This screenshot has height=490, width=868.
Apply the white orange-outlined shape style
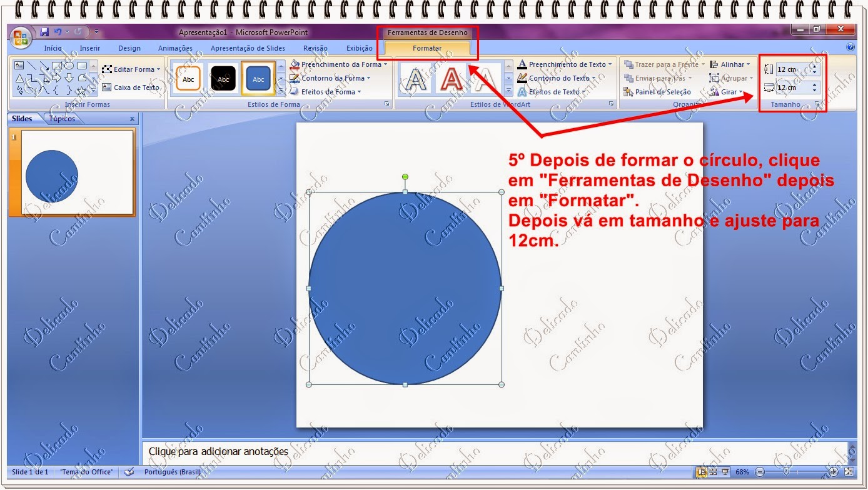[188, 79]
